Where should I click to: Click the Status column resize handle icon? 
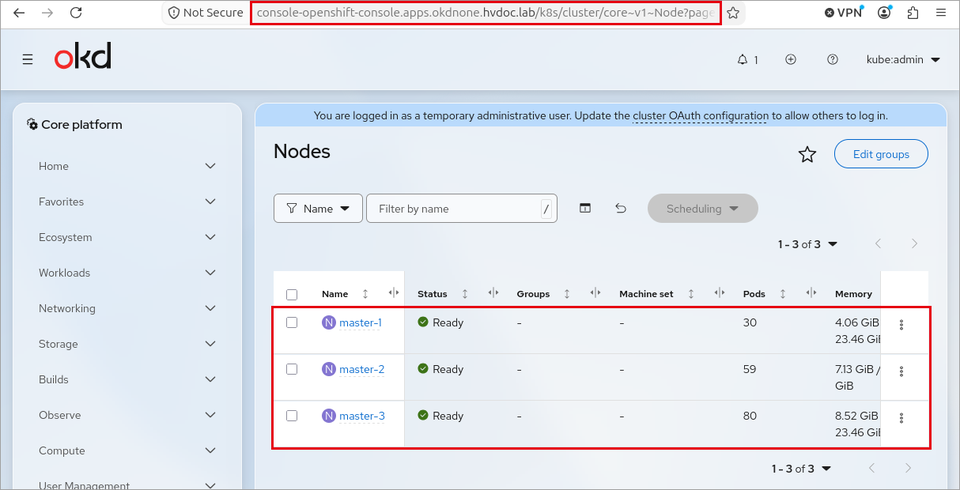coord(493,293)
